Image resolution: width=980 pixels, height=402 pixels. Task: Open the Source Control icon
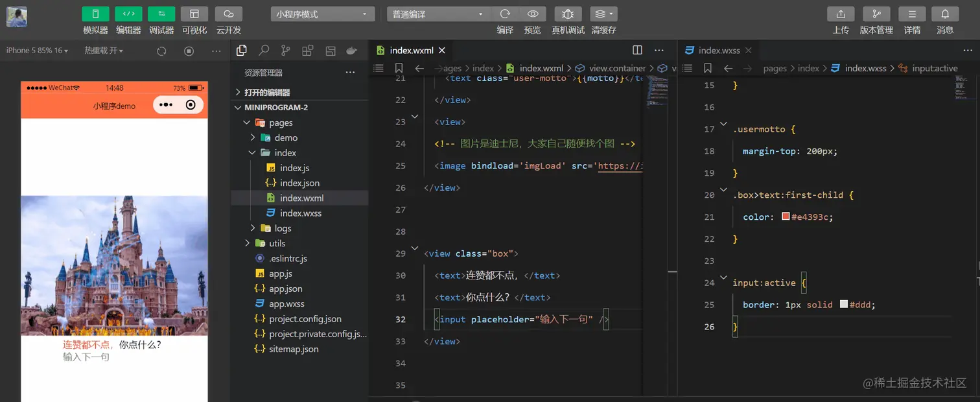tap(286, 51)
